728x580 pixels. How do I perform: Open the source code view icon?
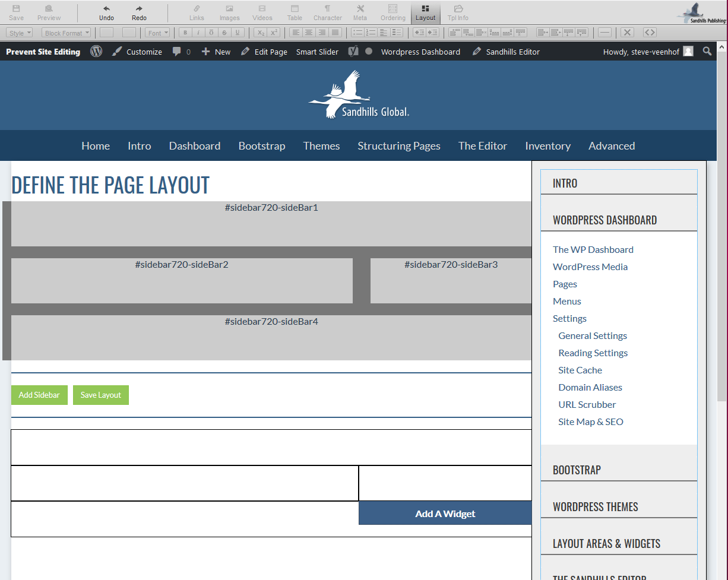click(650, 33)
